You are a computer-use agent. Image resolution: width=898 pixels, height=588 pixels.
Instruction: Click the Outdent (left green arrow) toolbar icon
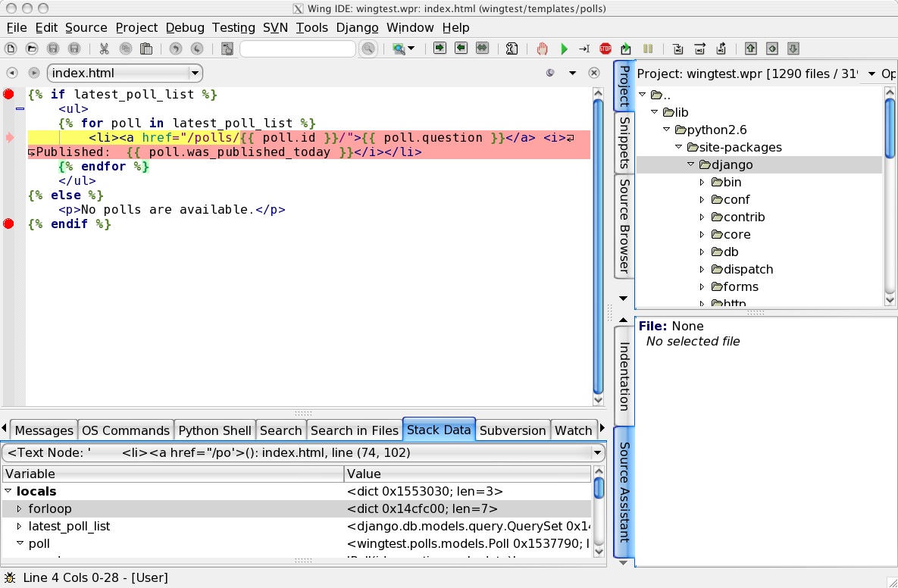(x=461, y=48)
